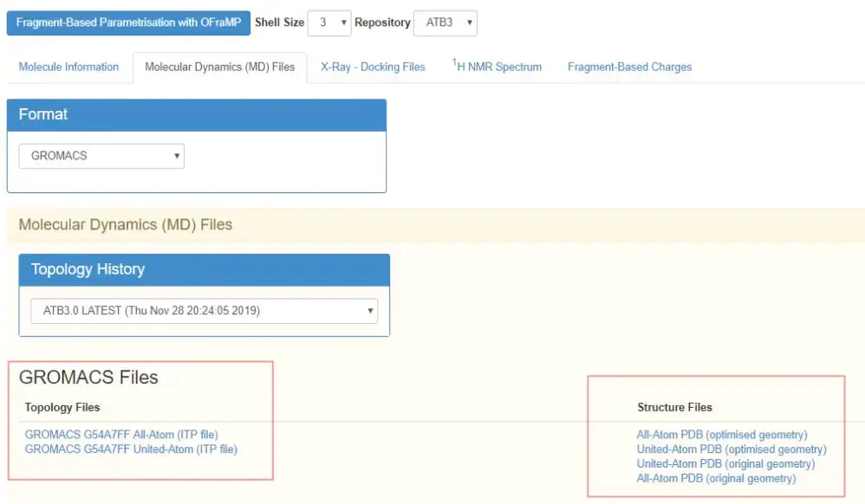
Task: Click the Repository label
Action: pyautogui.click(x=382, y=23)
